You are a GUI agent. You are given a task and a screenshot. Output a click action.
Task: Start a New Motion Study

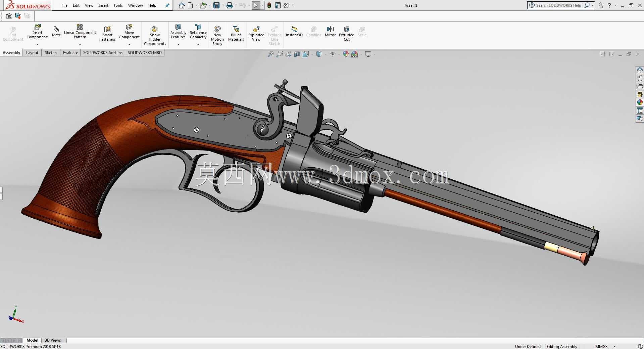[217, 36]
